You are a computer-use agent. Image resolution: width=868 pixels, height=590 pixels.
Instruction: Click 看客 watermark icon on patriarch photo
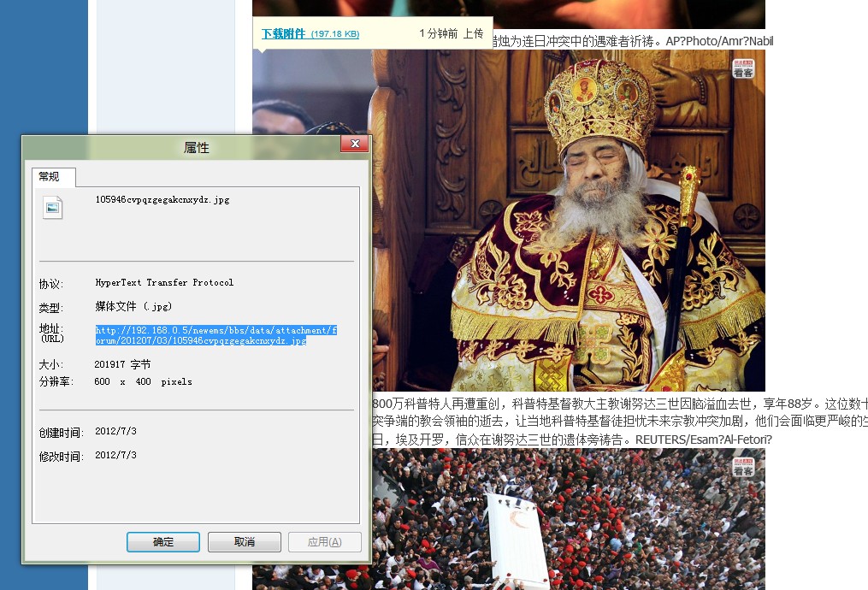point(743,68)
